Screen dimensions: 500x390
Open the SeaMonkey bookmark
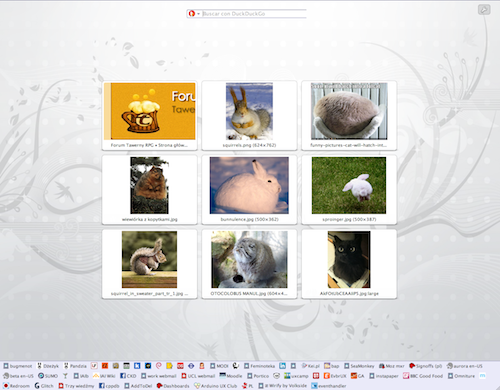(x=359, y=366)
